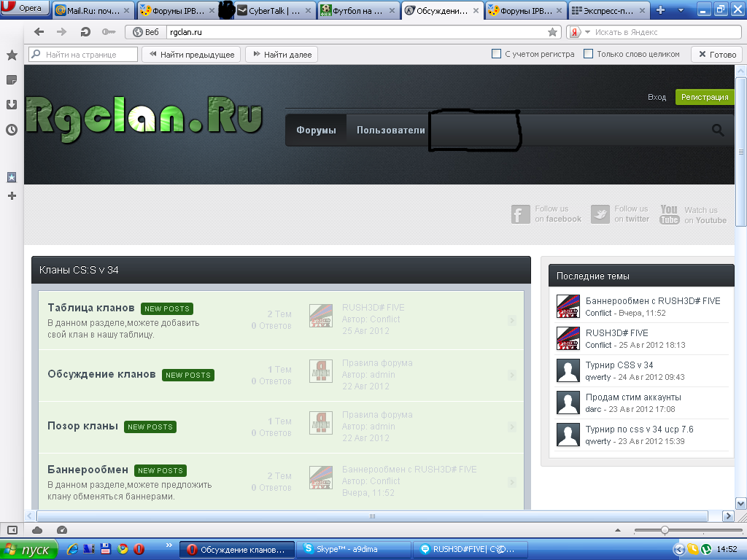The height and width of the screenshot is (560, 747).
Task: Enable the 'С учетом регистра' checkbox
Action: pyautogui.click(x=497, y=54)
